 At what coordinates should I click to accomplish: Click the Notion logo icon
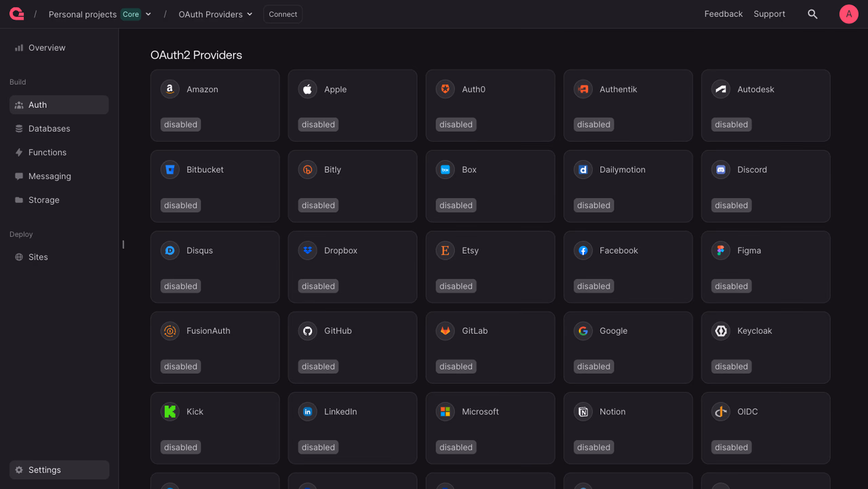[583, 412]
